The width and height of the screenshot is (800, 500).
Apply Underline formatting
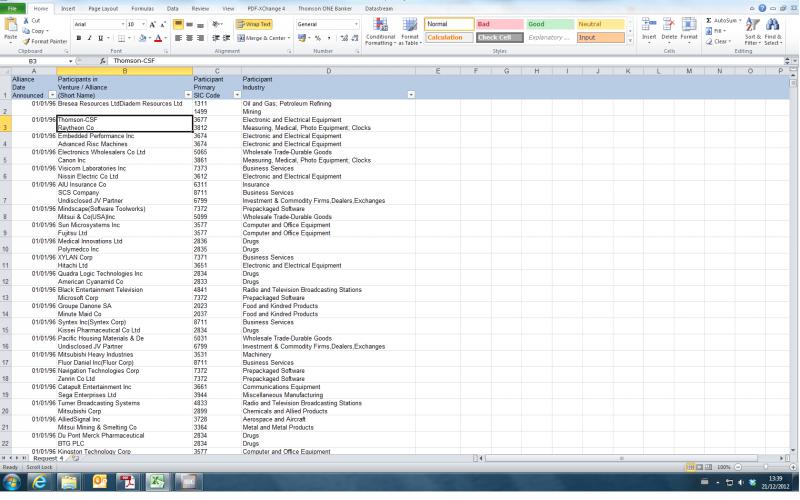click(x=100, y=38)
